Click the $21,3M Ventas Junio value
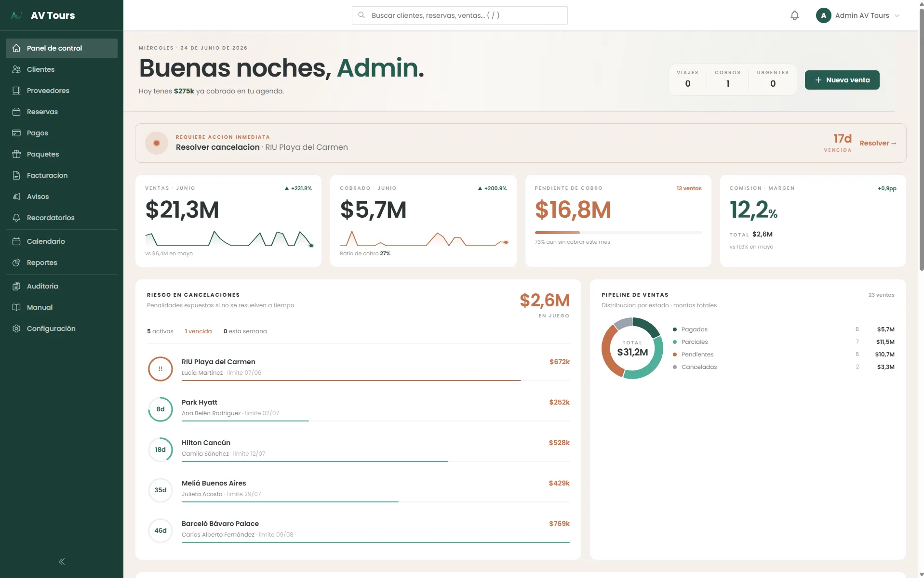 tap(182, 210)
